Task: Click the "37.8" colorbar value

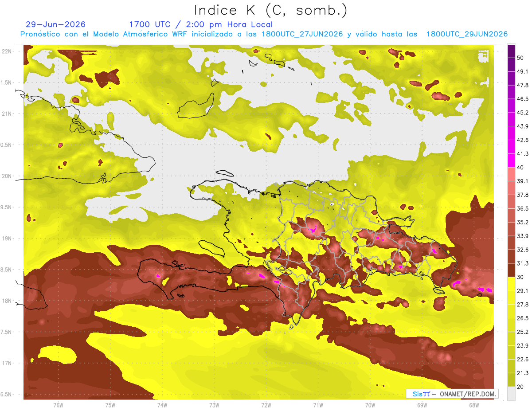Action: (x=523, y=195)
